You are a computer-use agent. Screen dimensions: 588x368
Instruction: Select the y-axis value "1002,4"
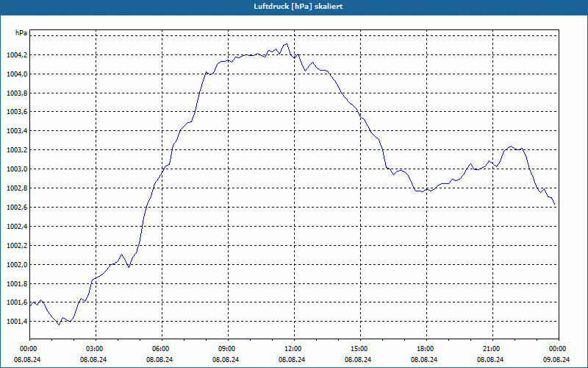click(x=17, y=227)
